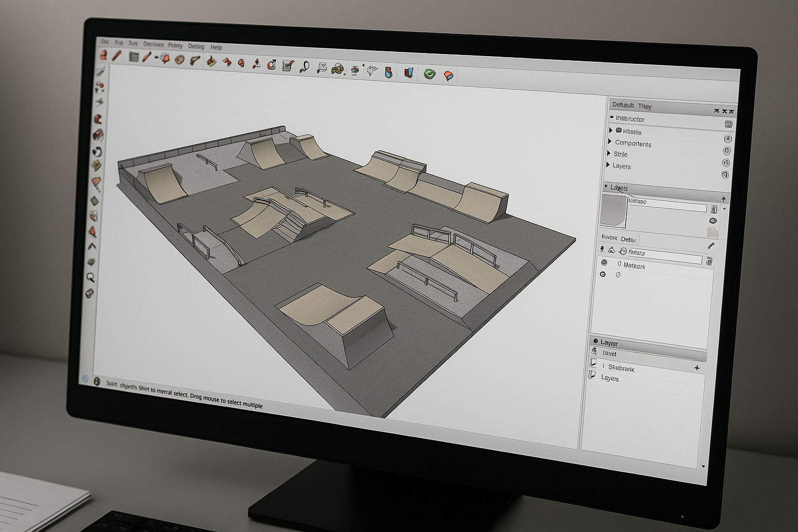Select the magnifier zoom tool in toolbar
The image size is (798, 532).
coord(304,66)
